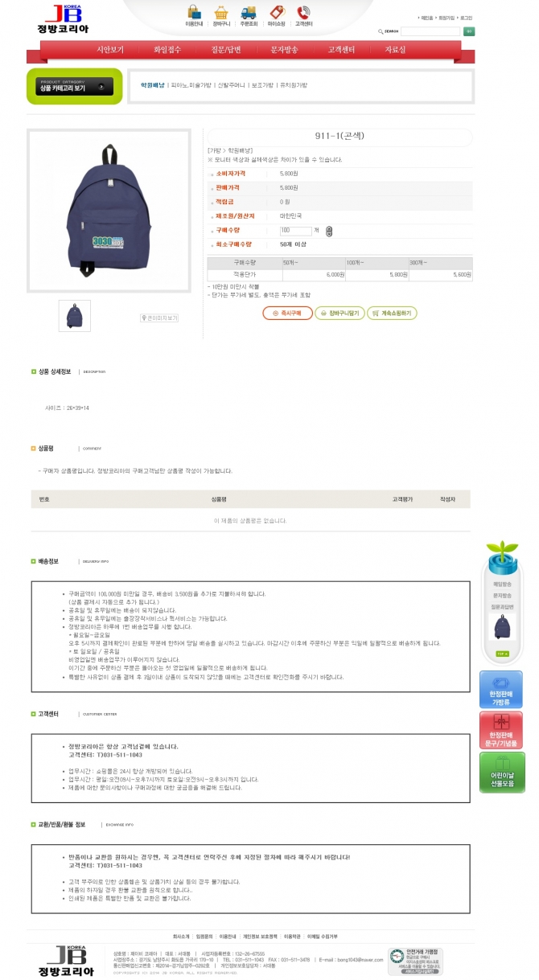The height and width of the screenshot is (980, 539).
Task: Select the 자료실 menu item
Action: click(x=395, y=50)
